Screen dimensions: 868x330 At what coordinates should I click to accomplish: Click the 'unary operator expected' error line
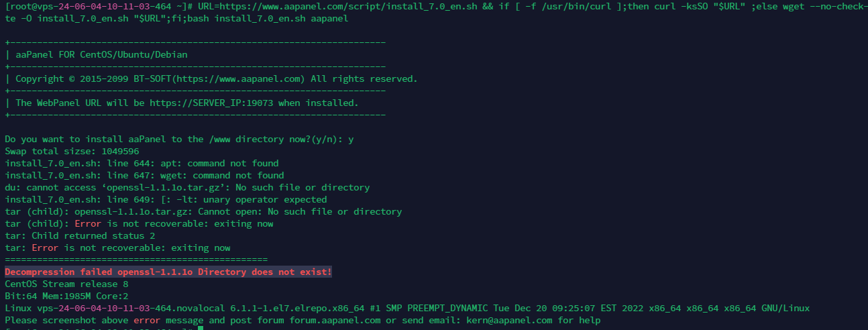[x=166, y=200]
